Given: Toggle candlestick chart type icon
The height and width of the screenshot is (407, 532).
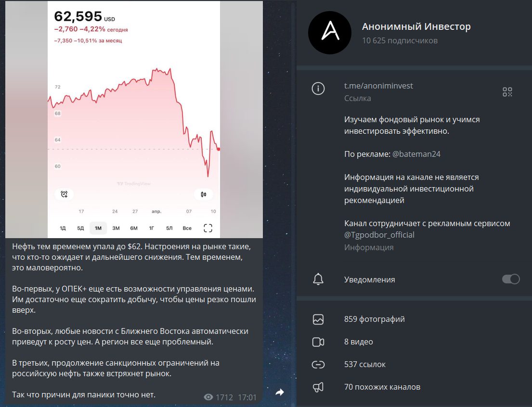Looking at the screenshot, I should coord(204,194).
